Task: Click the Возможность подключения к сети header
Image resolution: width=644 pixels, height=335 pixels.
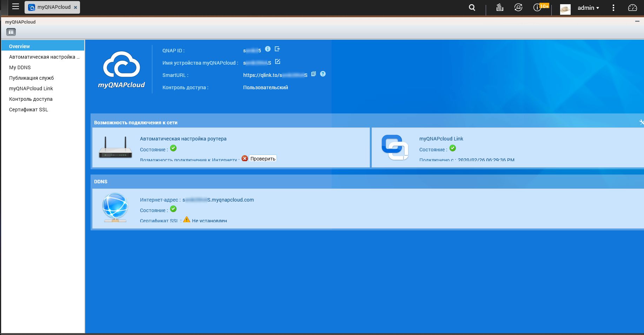Action: [x=136, y=123]
